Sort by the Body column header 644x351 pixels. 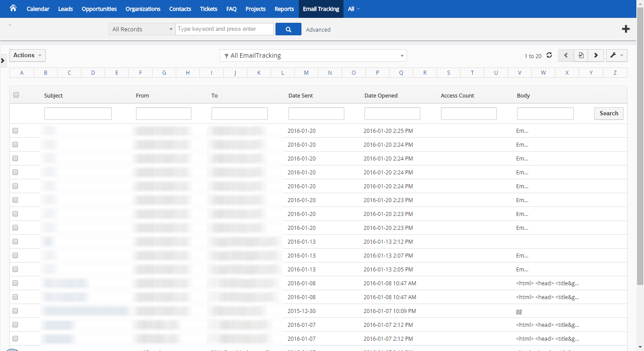(x=523, y=96)
